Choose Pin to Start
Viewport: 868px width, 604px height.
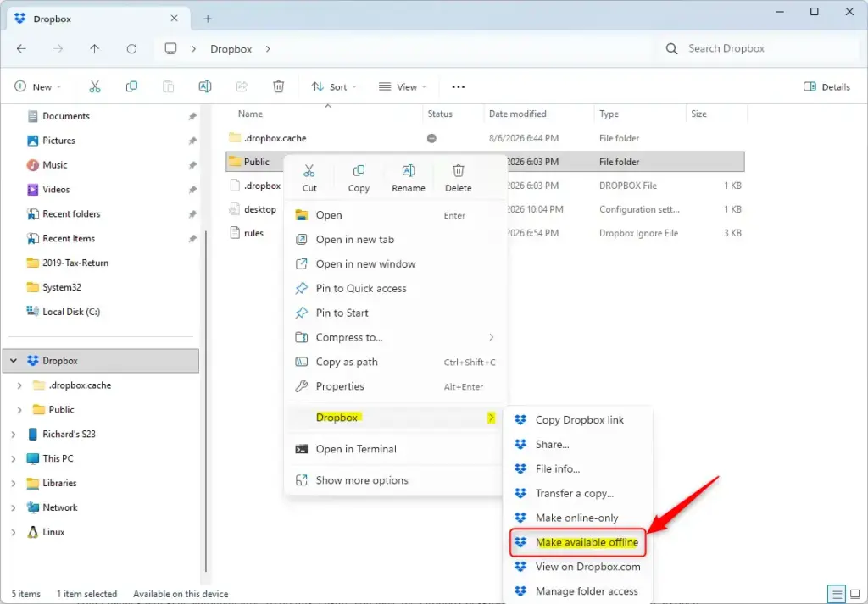click(x=394, y=313)
